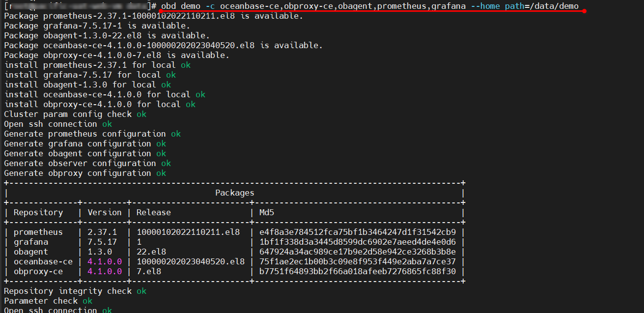Click version "7.5.17" in grafana row

click(102, 242)
